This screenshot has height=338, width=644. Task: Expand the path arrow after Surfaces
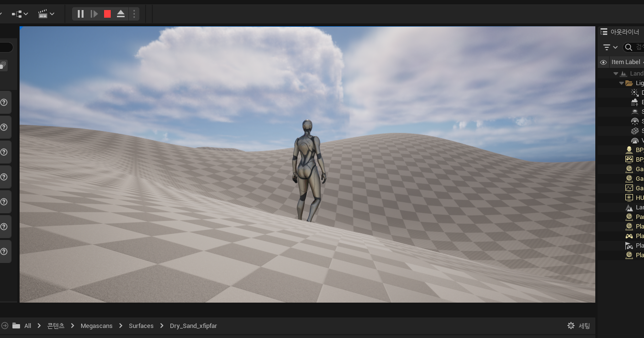(162, 326)
